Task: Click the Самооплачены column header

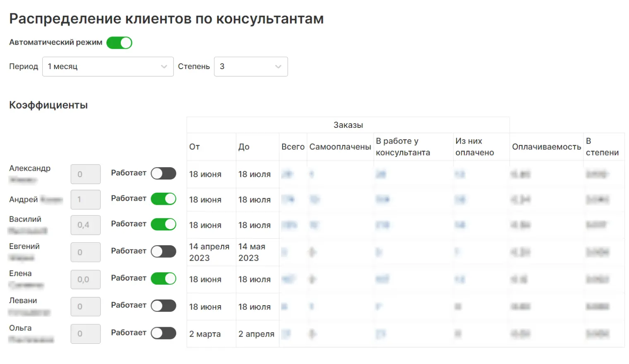Action: point(340,147)
